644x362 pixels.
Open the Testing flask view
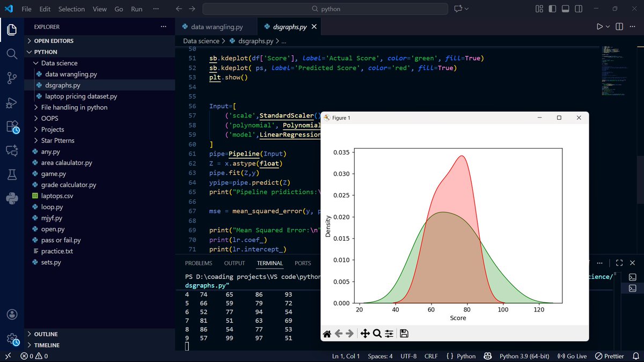pos(12,175)
